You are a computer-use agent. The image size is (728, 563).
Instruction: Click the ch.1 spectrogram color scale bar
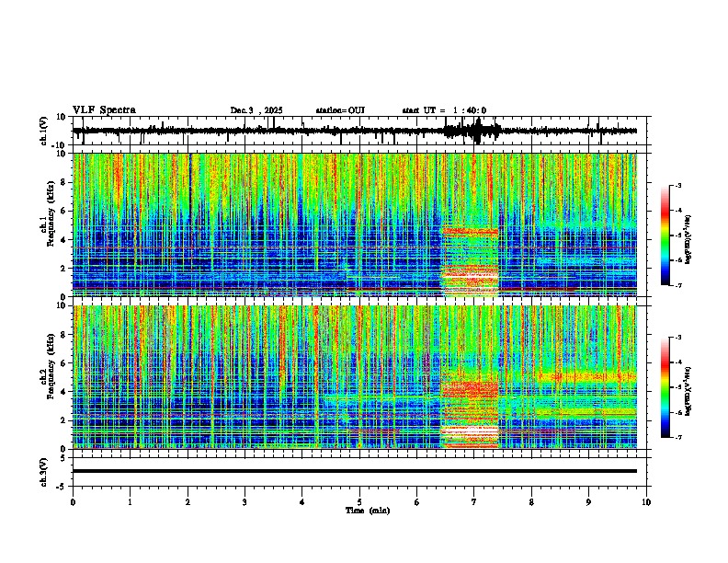pyautogui.click(x=665, y=236)
